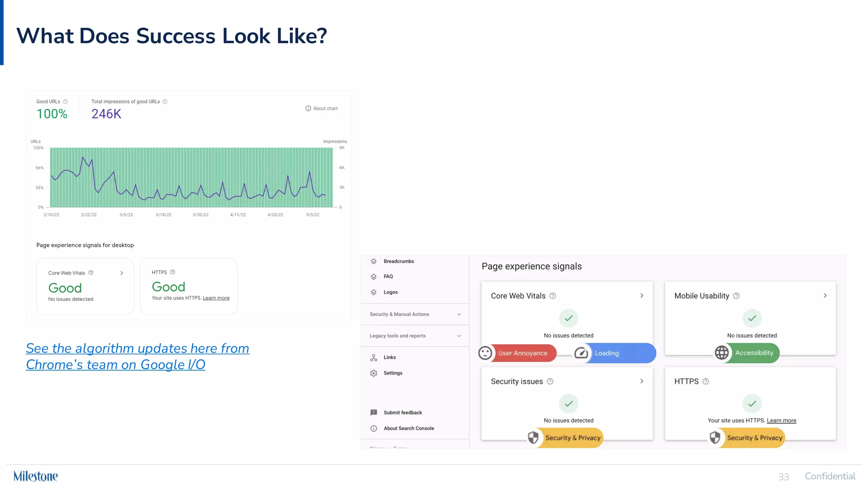Image resolution: width=868 pixels, height=488 pixels.
Task: Click help icon next to Core Web Vitals panel title
Action: [553, 296]
